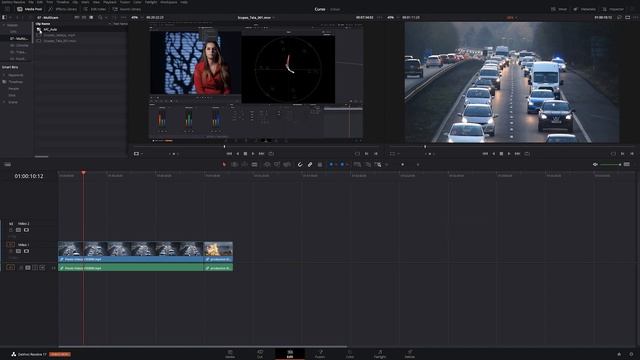The width and height of the screenshot is (640, 360).
Task: Open the Sound Library panel
Action: 127,9
